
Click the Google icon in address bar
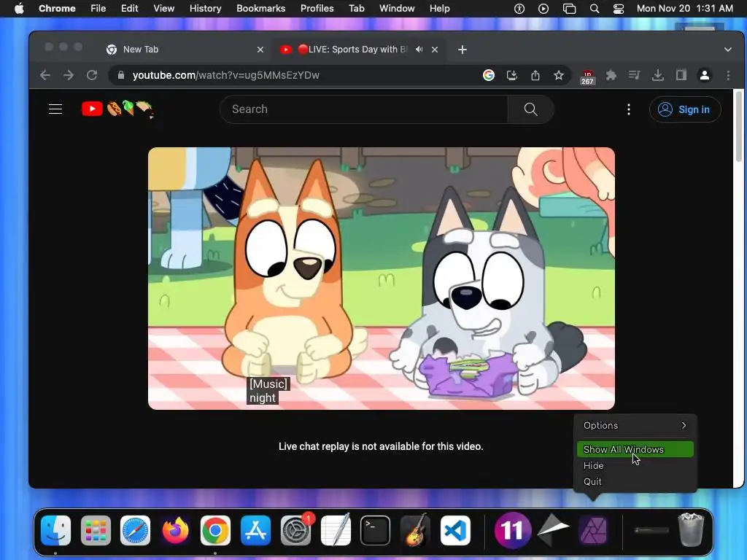488,75
